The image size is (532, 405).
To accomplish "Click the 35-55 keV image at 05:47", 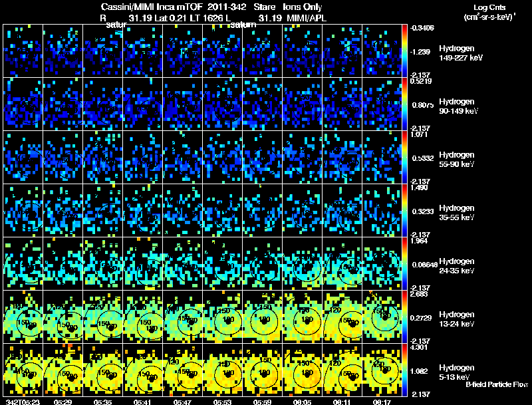I will [x=183, y=211].
